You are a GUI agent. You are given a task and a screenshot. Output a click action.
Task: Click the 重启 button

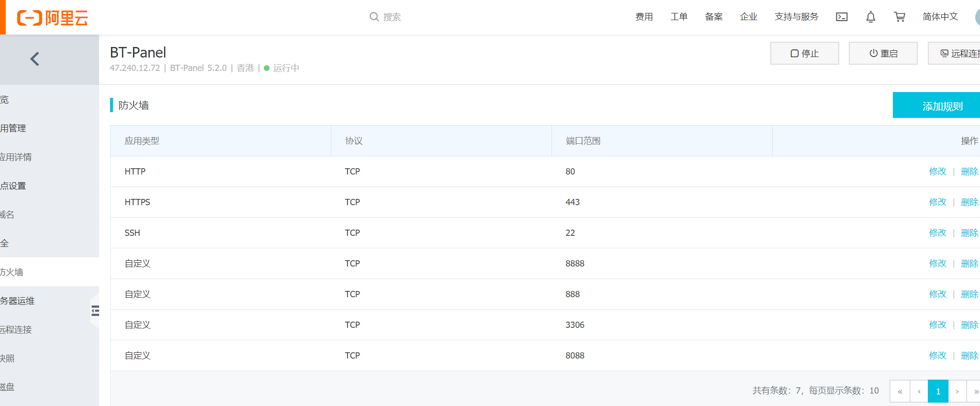point(883,53)
